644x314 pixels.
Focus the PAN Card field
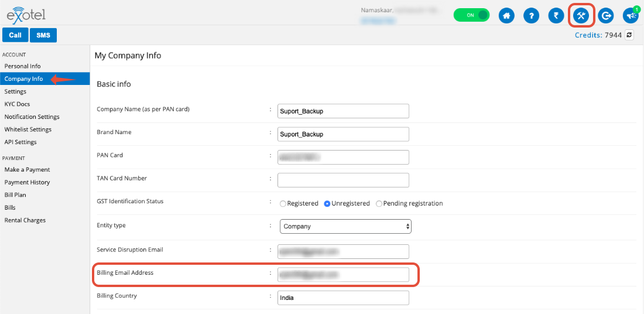pyautogui.click(x=343, y=157)
